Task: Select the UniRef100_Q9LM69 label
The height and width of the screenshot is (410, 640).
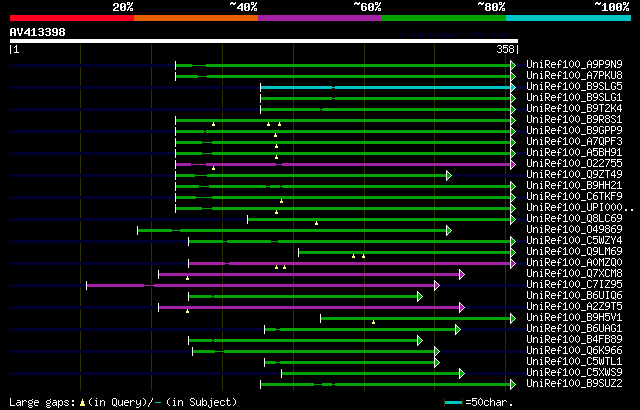Action: pos(574,252)
